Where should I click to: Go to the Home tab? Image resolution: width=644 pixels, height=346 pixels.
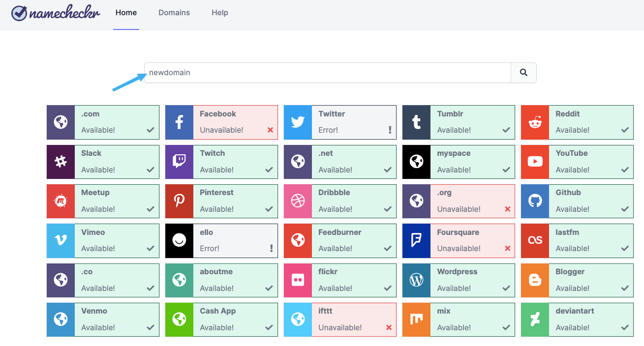point(126,13)
